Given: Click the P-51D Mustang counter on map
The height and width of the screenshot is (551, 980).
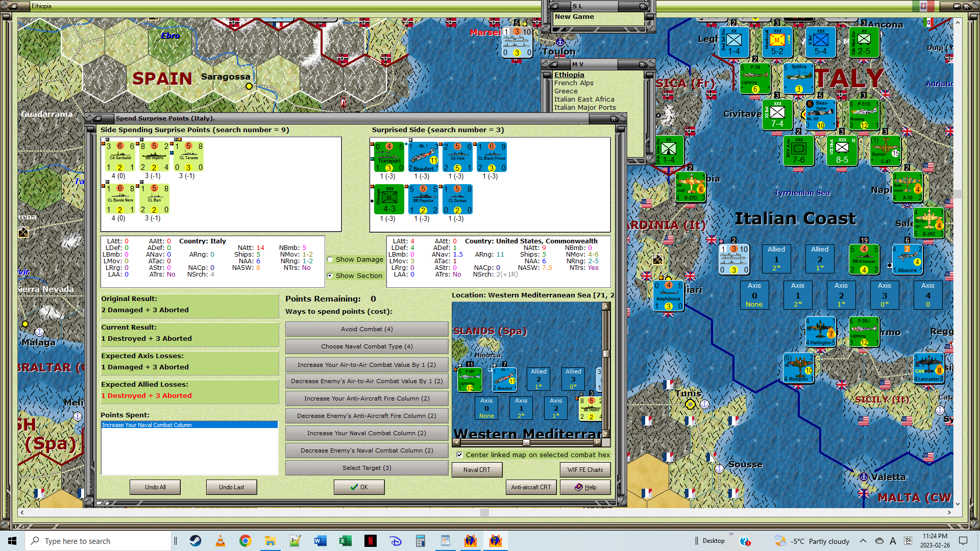Looking at the screenshot, I should tap(864, 115).
